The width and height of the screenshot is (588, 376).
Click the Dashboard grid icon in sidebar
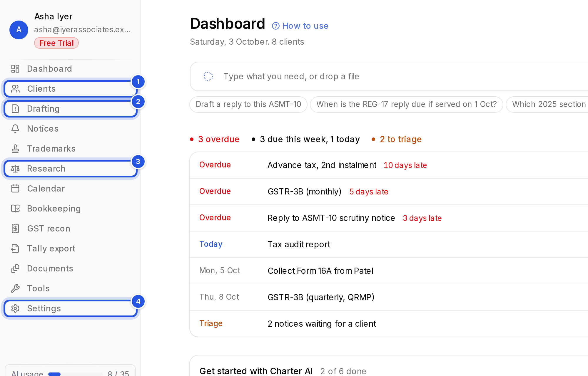click(15, 69)
